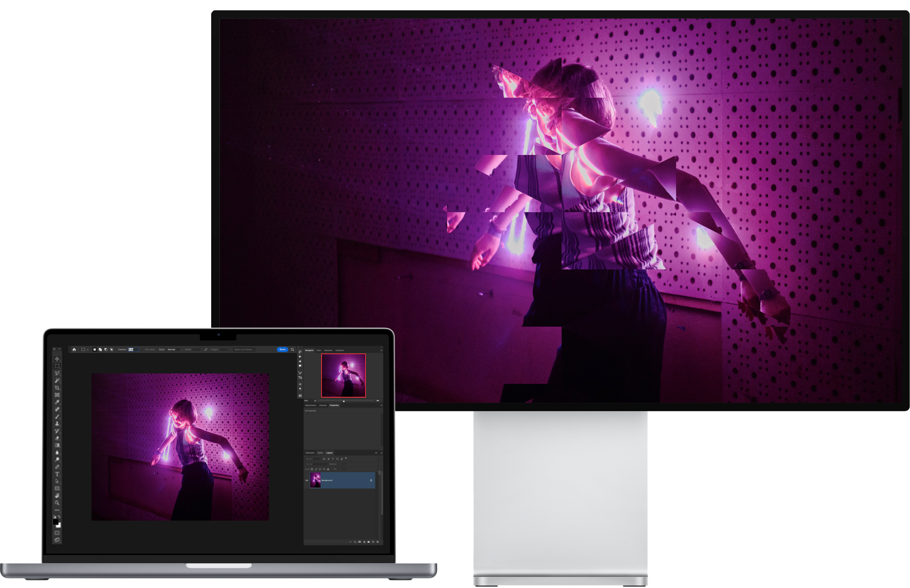Activate the Clone Stamp tool
The width and height of the screenshot is (910, 588).
pos(57,424)
